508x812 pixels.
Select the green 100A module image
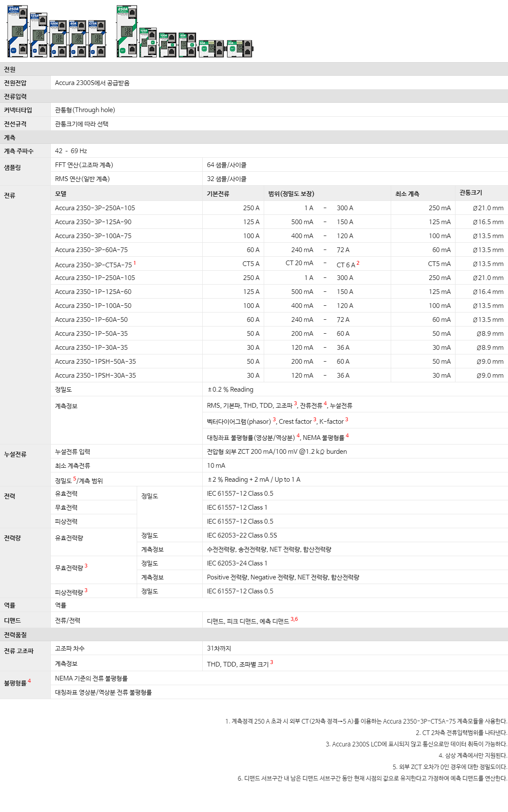coord(168,45)
